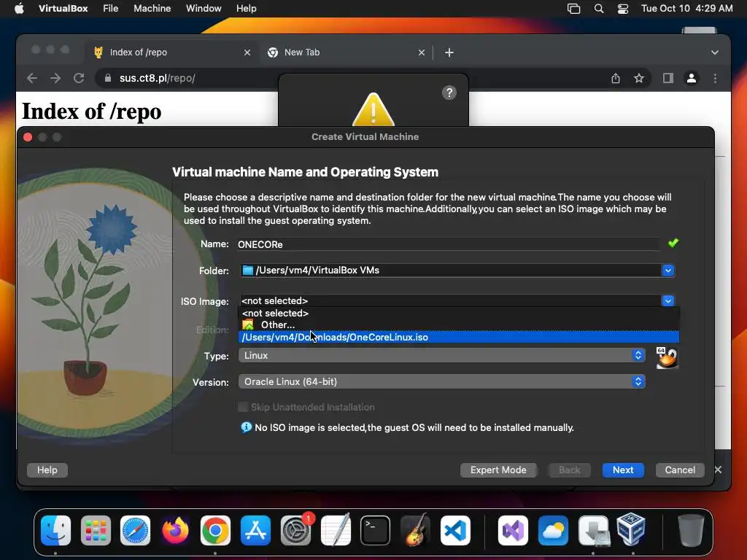Expand Chrome tab search chevron

[715, 52]
